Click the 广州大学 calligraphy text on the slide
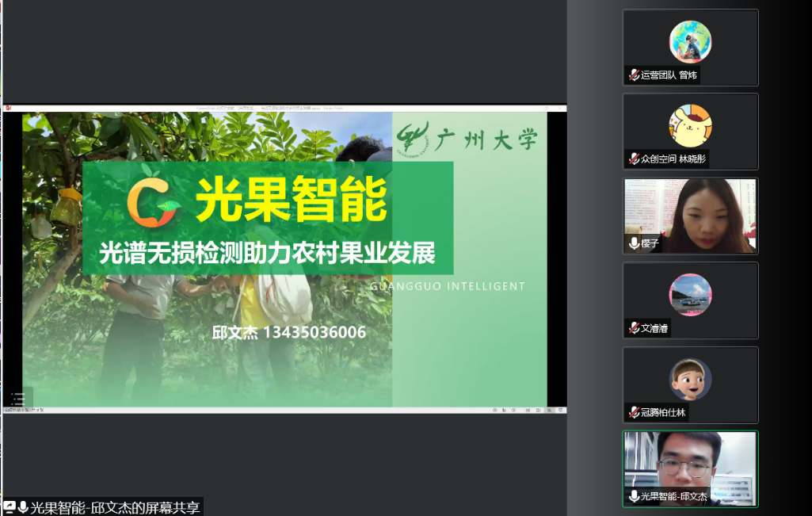Screen dimensions: 812x516 [x=486, y=140]
